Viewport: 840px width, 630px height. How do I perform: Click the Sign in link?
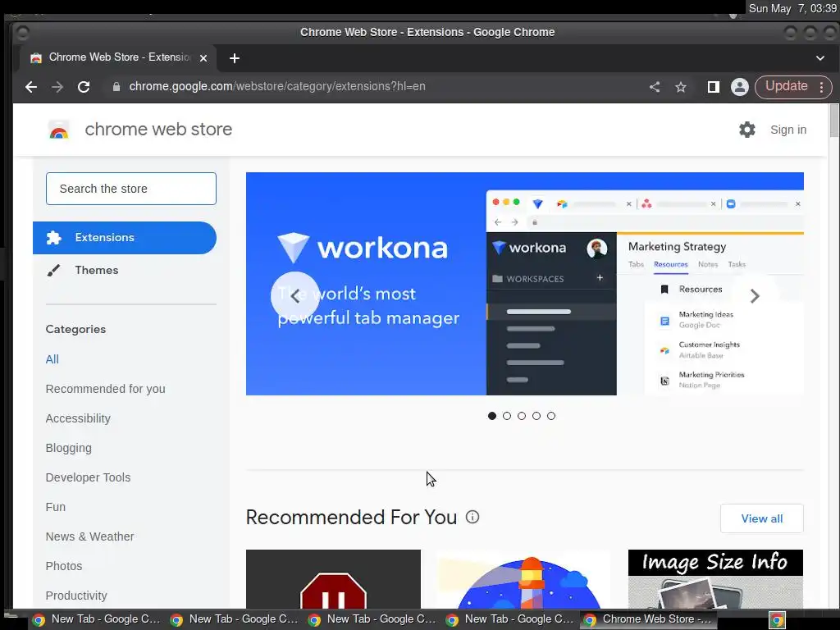(x=788, y=130)
